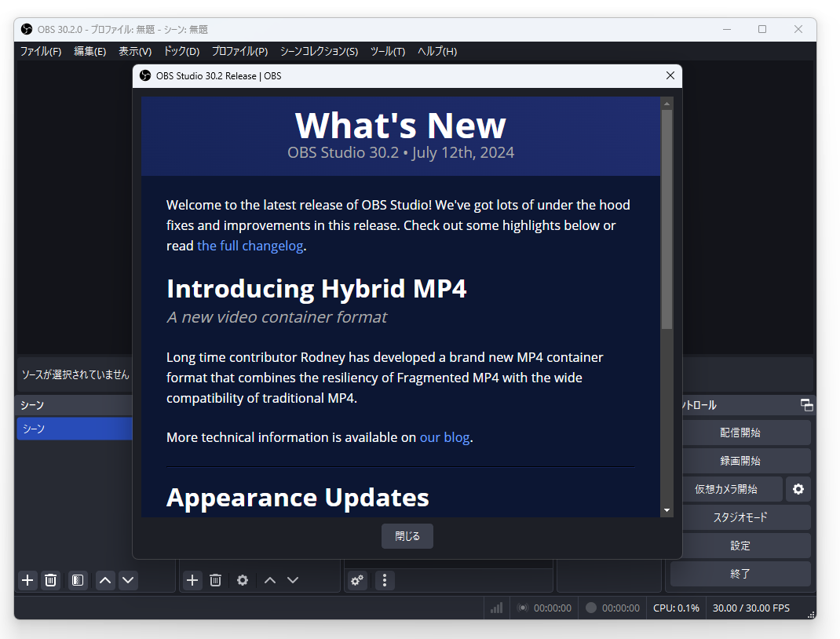Click the What's New dialog scrollbar

coord(667,220)
